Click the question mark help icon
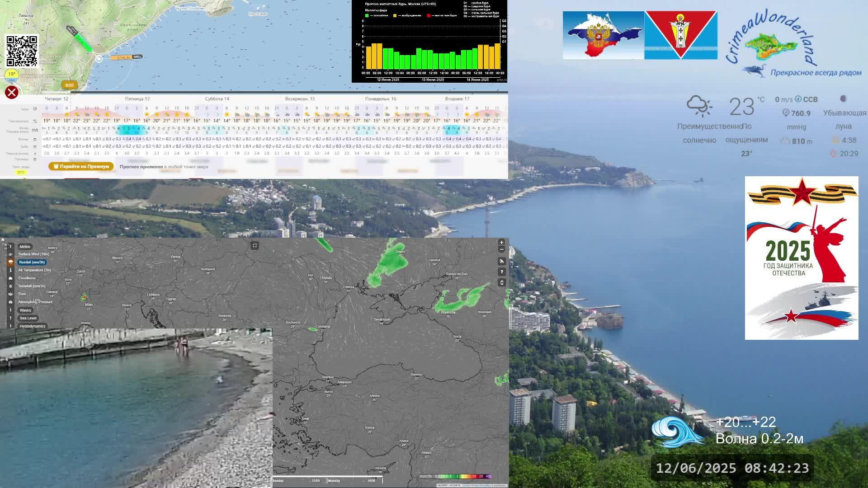This screenshot has height=488, width=868. 501,272
